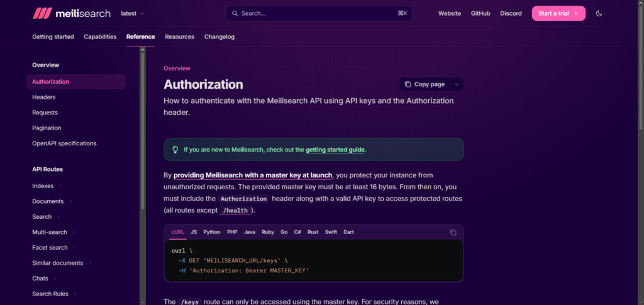
Task: Open the Changelog tab
Action: click(219, 36)
